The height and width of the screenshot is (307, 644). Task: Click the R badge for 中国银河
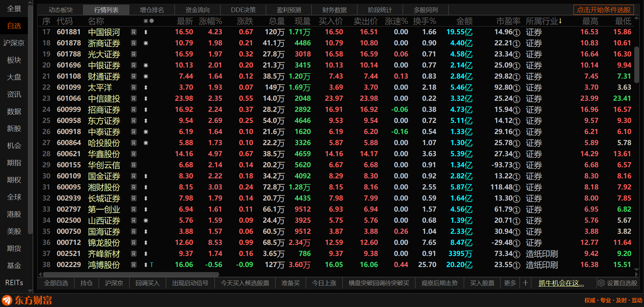(x=134, y=32)
